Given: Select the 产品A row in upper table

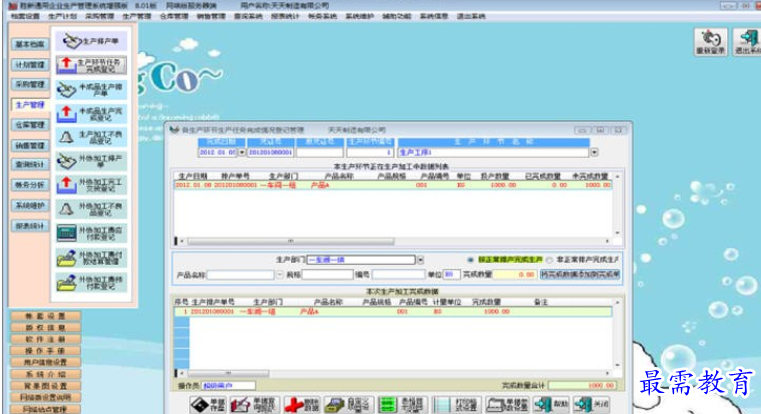Looking at the screenshot, I should click(x=392, y=185).
